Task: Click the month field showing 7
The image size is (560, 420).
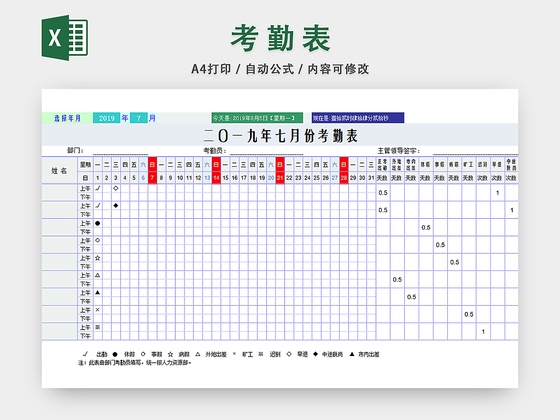Action: pyautogui.click(x=139, y=118)
